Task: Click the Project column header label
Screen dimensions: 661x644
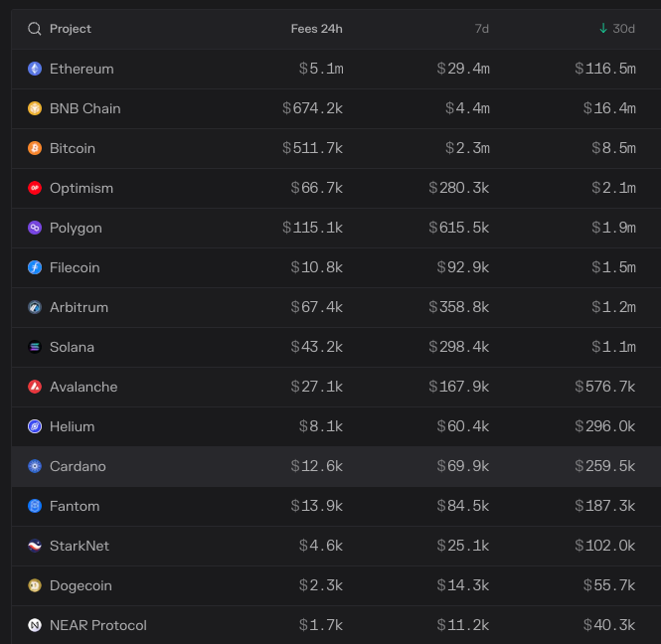Action: click(71, 29)
